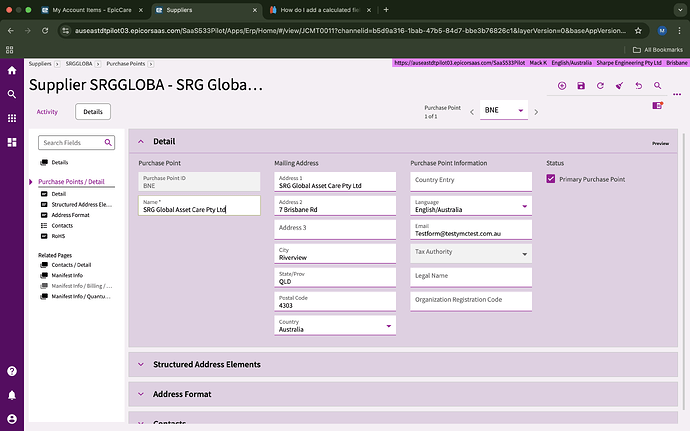Open the notifications bell icon
Screen dimensions: 690x431
(12, 395)
